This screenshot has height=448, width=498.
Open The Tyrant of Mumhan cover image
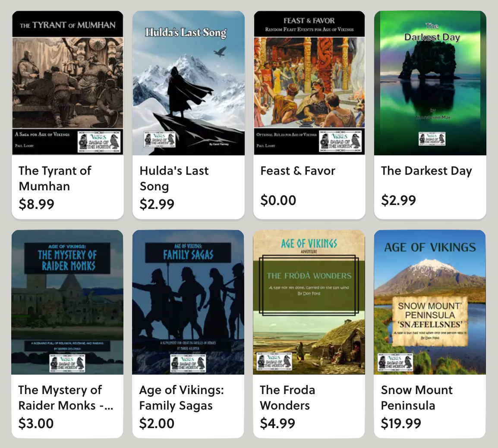coord(68,83)
